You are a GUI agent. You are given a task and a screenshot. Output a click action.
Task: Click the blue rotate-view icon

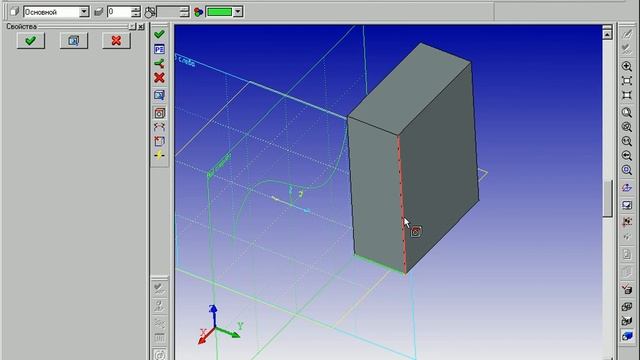pos(627,187)
